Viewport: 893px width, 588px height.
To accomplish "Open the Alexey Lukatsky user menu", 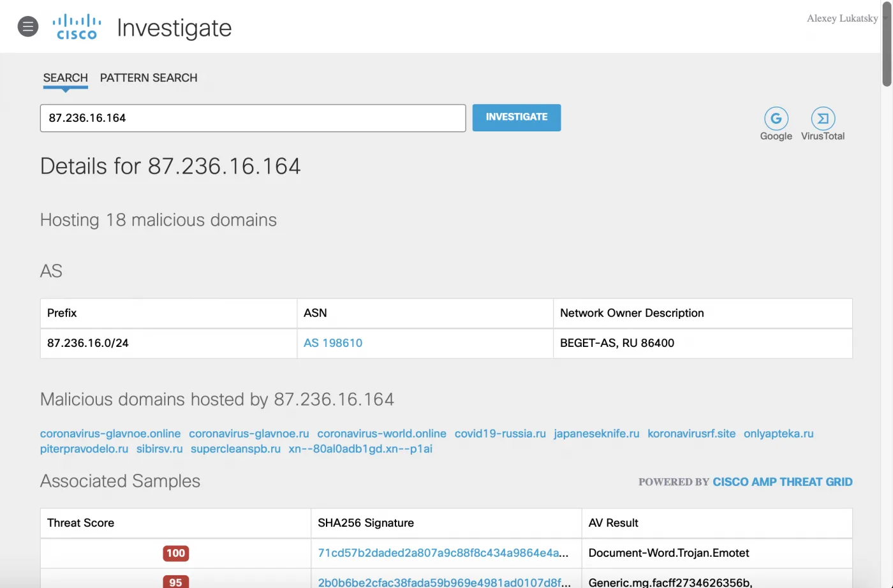I will [843, 18].
